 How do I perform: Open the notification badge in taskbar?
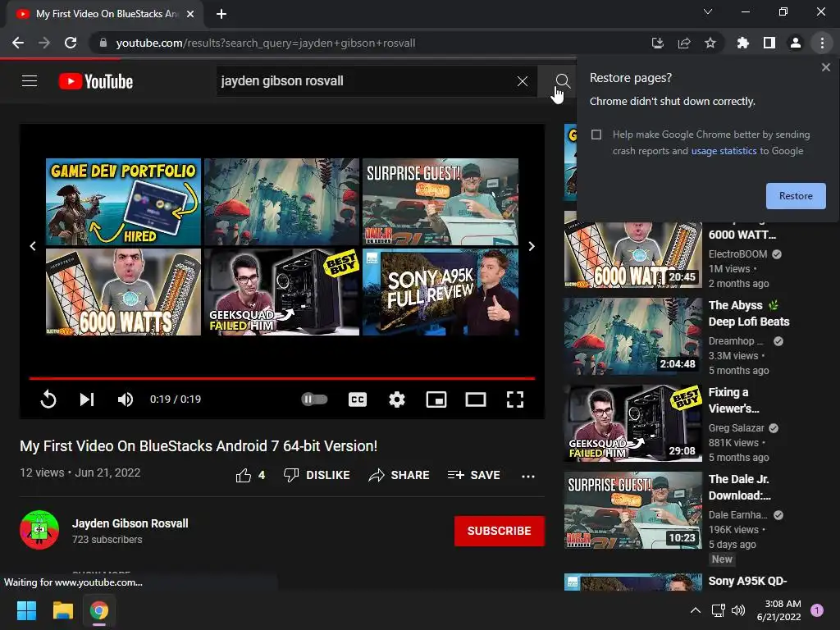pos(817,610)
